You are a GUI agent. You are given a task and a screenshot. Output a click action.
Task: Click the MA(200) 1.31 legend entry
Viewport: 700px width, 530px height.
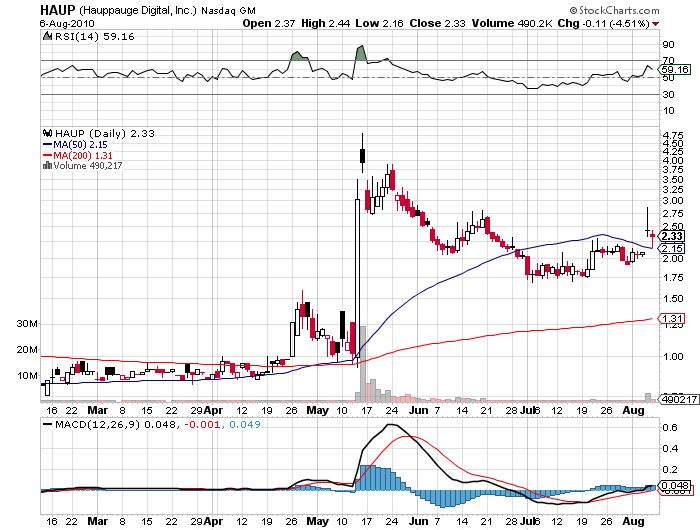83,155
